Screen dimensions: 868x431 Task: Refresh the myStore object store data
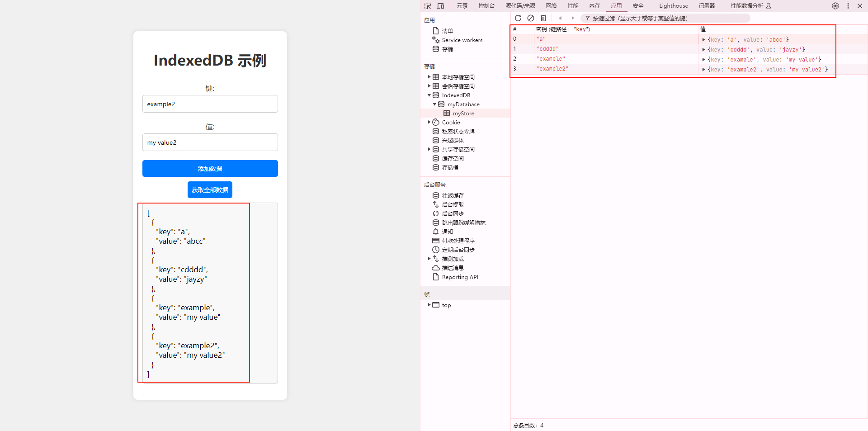519,18
